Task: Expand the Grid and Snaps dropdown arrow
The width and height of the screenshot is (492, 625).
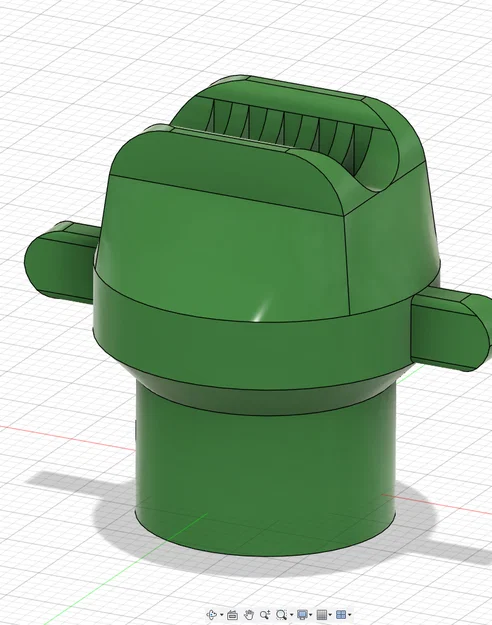Action: [x=330, y=615]
